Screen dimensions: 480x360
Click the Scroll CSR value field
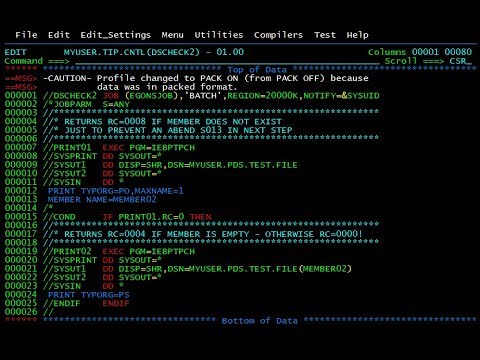tap(460, 61)
